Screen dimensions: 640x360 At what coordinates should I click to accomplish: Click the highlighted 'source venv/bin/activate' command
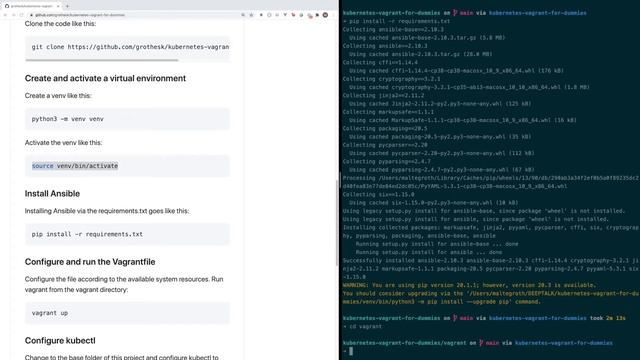[x=75, y=166]
